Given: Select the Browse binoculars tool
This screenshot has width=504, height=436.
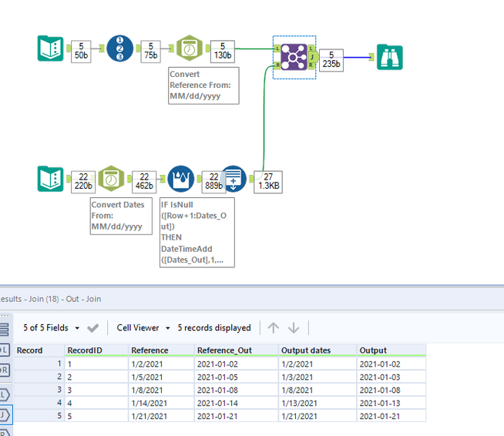Looking at the screenshot, I should (390, 57).
